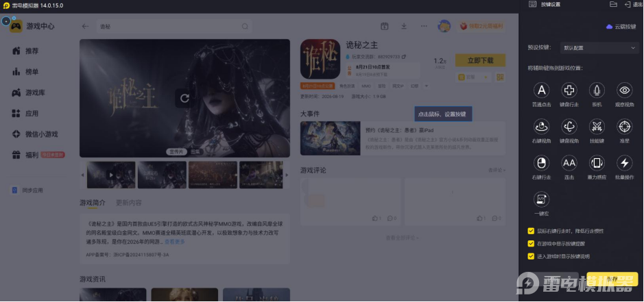Select the 键盘行走 keyboard walk D-pad icon
Image resolution: width=644 pixels, height=302 pixels.
pyautogui.click(x=569, y=90)
